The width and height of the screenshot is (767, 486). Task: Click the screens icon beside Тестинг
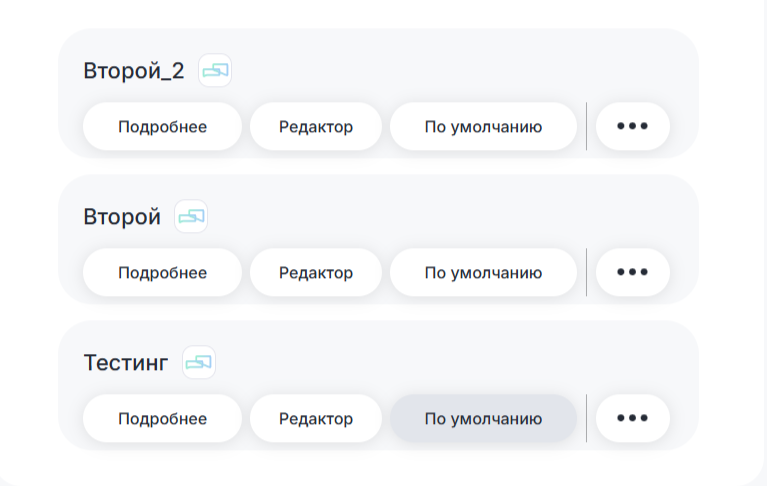click(x=199, y=362)
